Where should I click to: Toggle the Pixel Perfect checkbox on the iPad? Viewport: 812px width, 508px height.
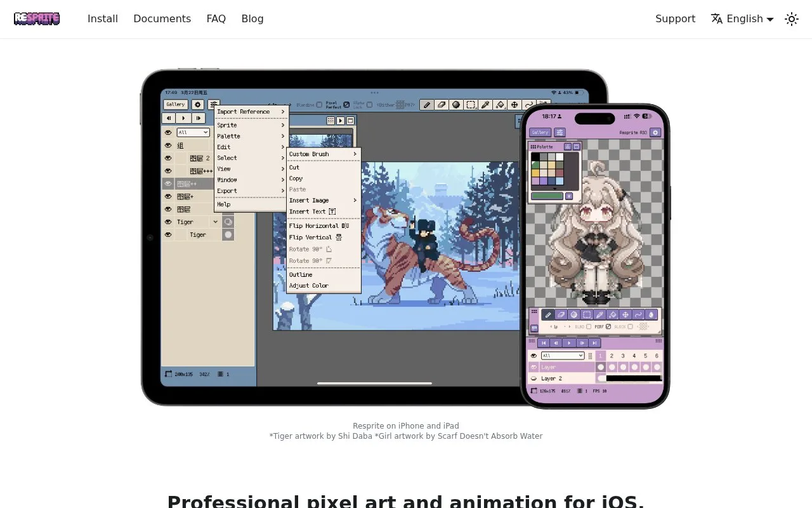coord(346,105)
